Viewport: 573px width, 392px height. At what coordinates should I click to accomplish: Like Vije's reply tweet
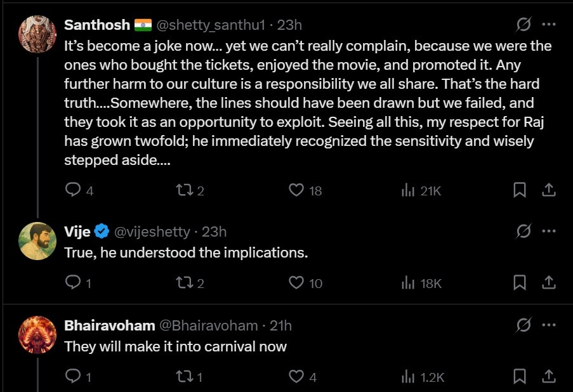(x=296, y=283)
